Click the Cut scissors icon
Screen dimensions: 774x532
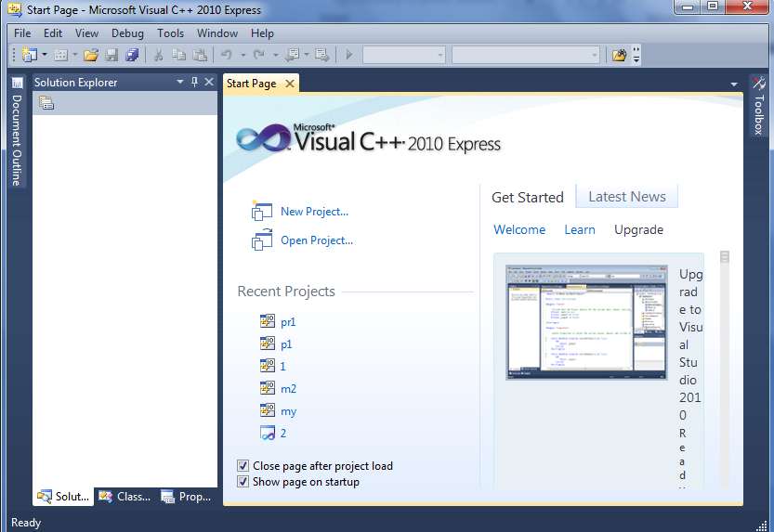click(159, 55)
